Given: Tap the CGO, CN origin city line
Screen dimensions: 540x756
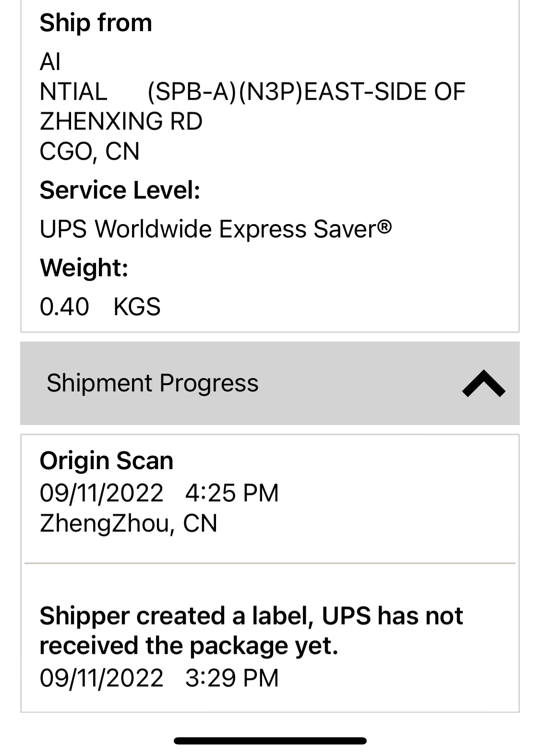Looking at the screenshot, I should pos(89,152).
